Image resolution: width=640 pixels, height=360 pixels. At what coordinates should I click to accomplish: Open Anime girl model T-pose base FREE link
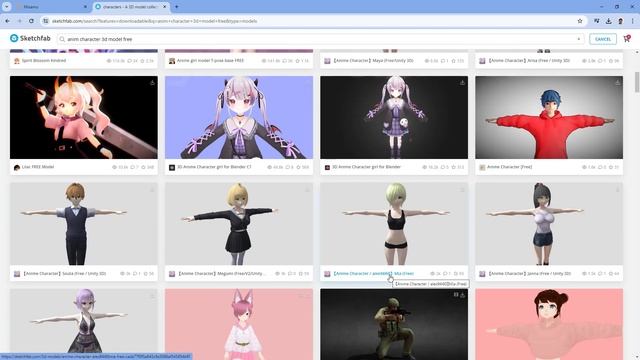point(210,60)
